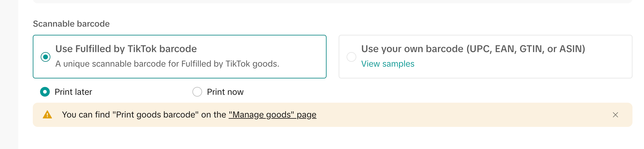Choose the Print later radio button
This screenshot has width=644, height=149.
coord(45,92)
